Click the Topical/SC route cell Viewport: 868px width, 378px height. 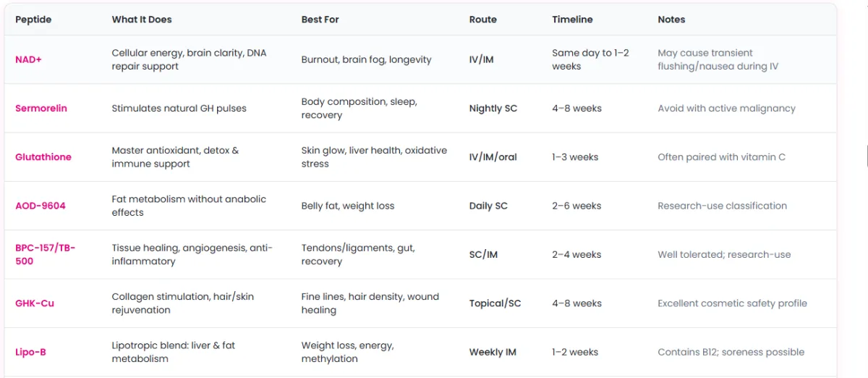pyautogui.click(x=495, y=303)
